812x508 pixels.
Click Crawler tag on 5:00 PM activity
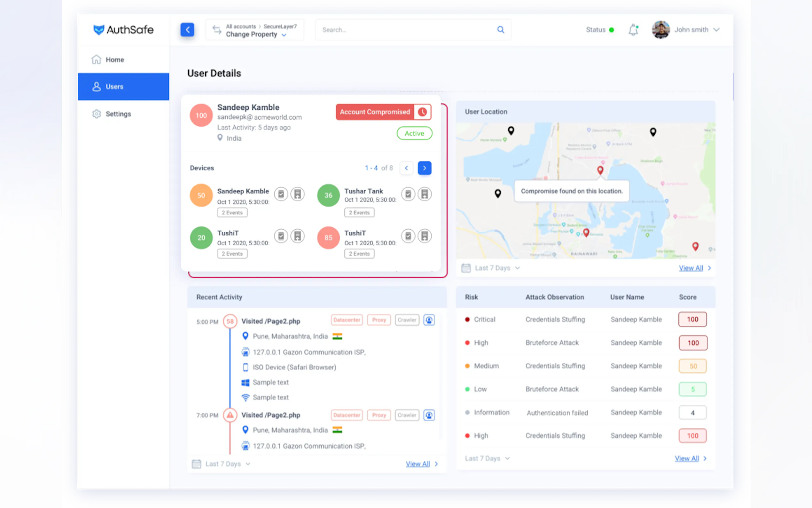[407, 320]
